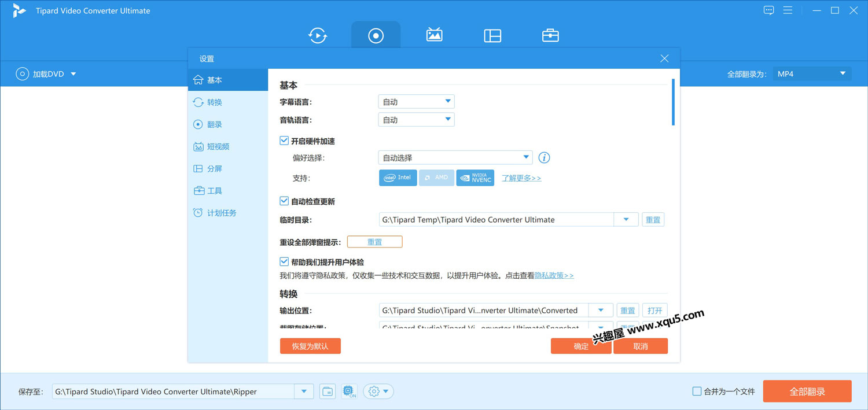This screenshot has height=410, width=868.
Task: Click 重置 button beside 输出位置
Action: (x=628, y=311)
